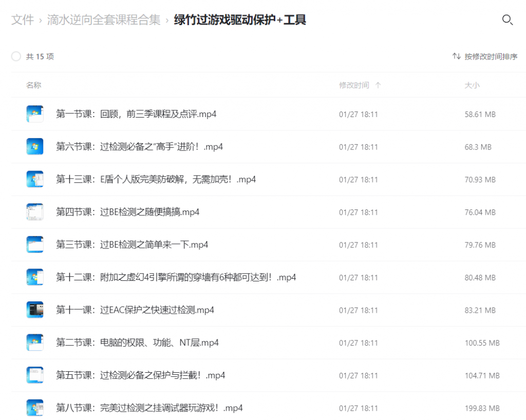Open 第三节课：过BE检测之简单来一下.mp4
526x420 pixels.
(x=132, y=245)
